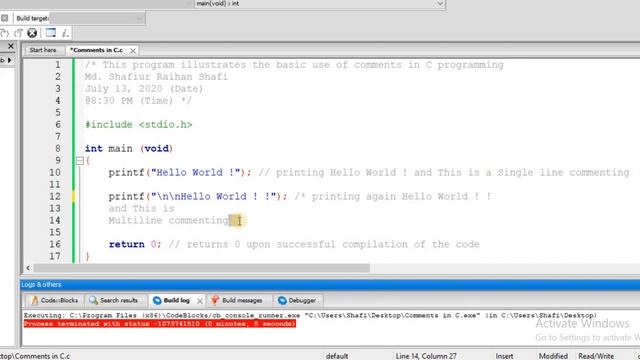The image size is (640, 360).
Task: Close the Build log tab
Action: pyautogui.click(x=200, y=301)
